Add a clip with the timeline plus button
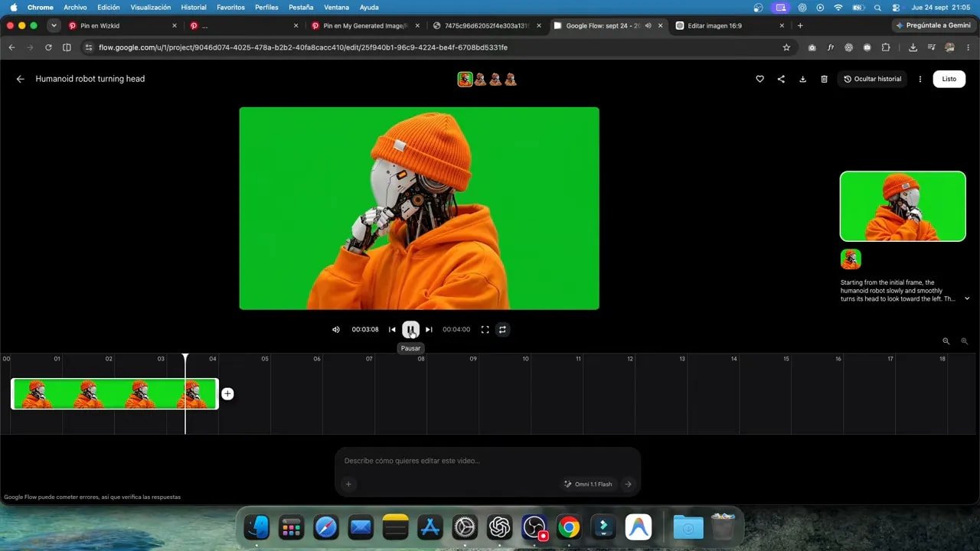 pyautogui.click(x=227, y=394)
